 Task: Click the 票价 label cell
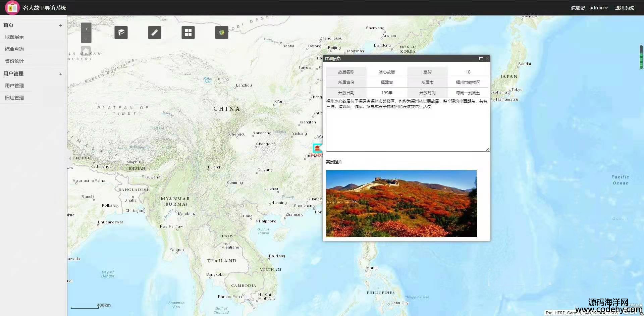click(x=427, y=72)
